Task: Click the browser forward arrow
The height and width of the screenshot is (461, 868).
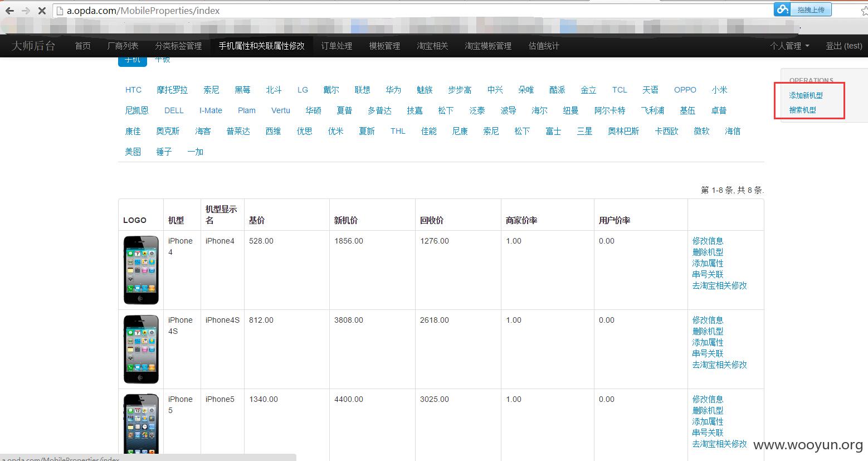Action: click(26, 11)
